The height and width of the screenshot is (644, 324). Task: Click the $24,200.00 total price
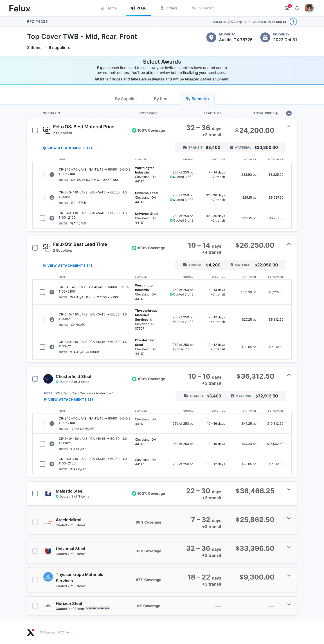(254, 130)
